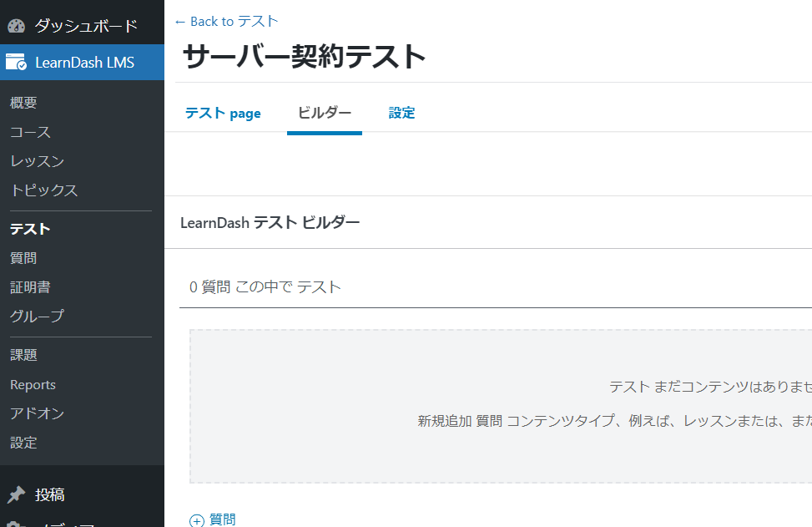Switch to the 設定 tab

click(401, 113)
